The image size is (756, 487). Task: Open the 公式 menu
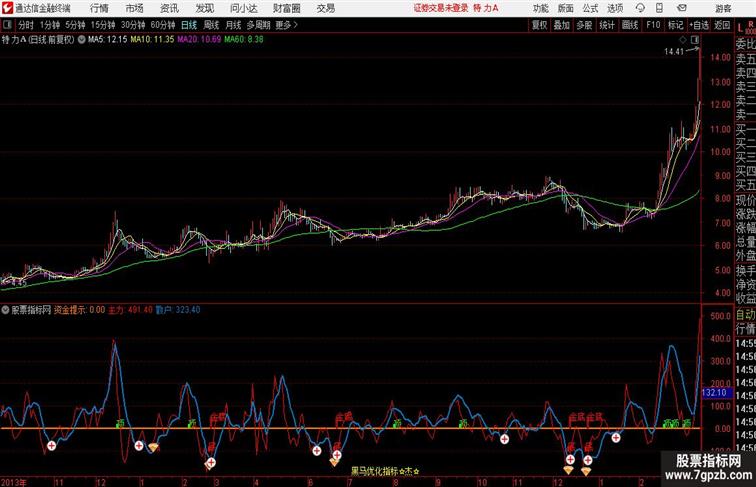click(x=590, y=8)
